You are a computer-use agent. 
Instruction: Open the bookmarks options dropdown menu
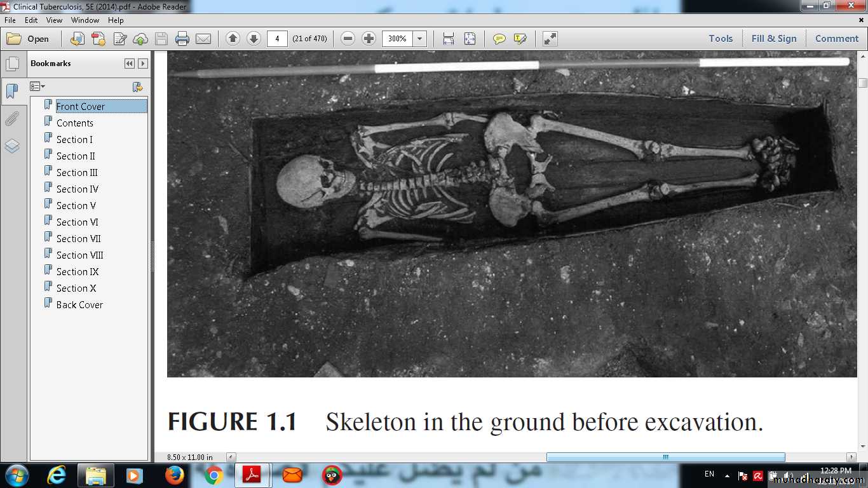37,86
